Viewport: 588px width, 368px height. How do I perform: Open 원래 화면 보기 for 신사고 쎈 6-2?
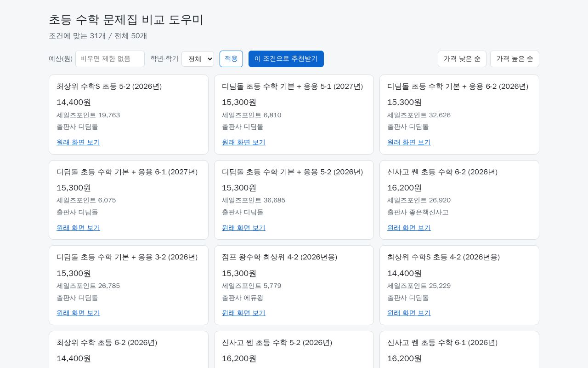pos(409,228)
